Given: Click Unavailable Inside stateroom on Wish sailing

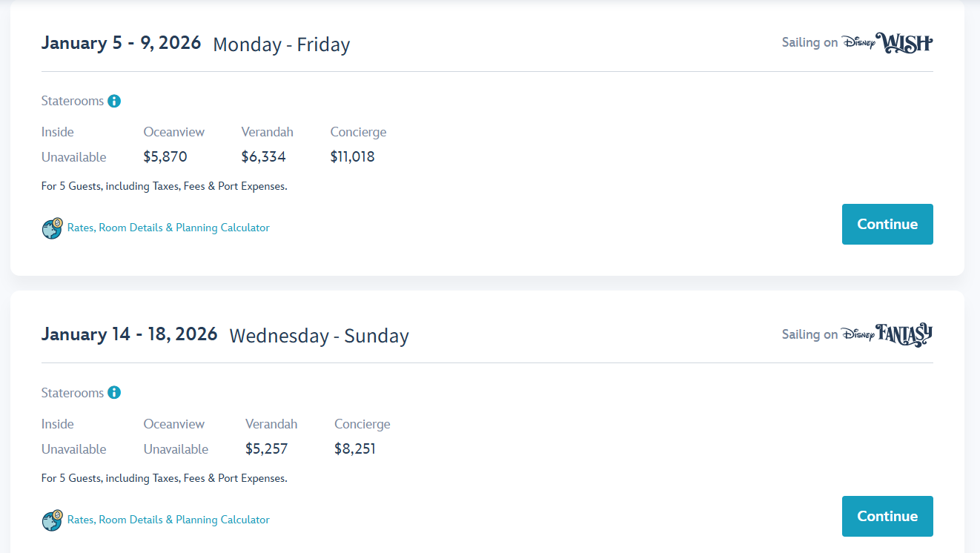Looking at the screenshot, I should tap(73, 157).
